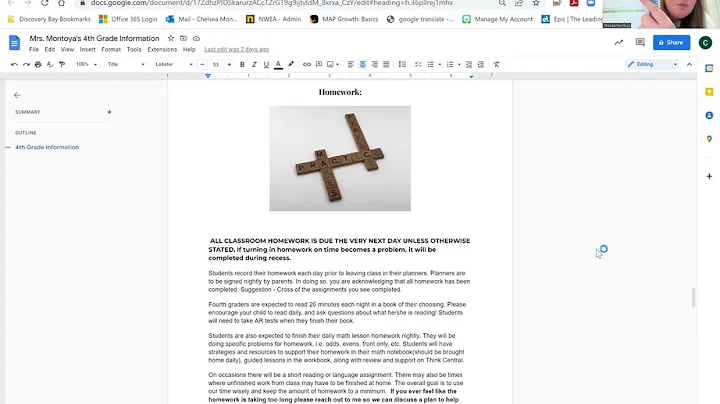
Task: Increase the font size
Action: [229, 64]
